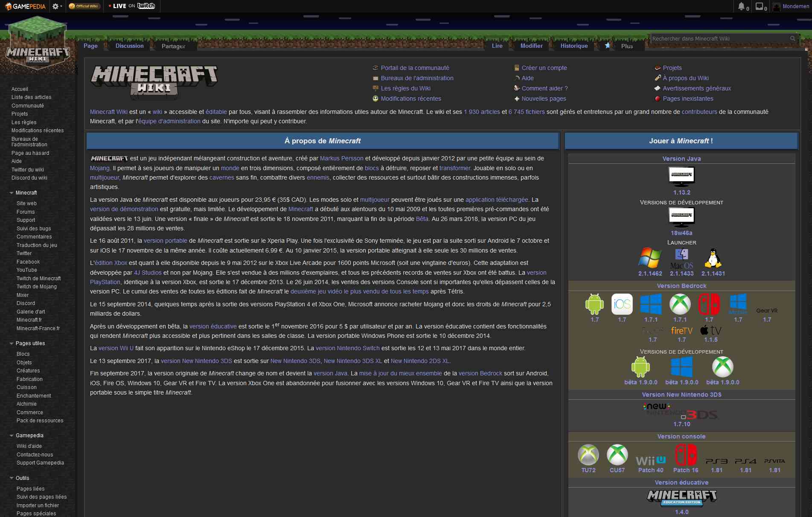This screenshot has height=517, width=812.
Task: Click the 18w46a development version monitor icon
Action: pyautogui.click(x=681, y=217)
